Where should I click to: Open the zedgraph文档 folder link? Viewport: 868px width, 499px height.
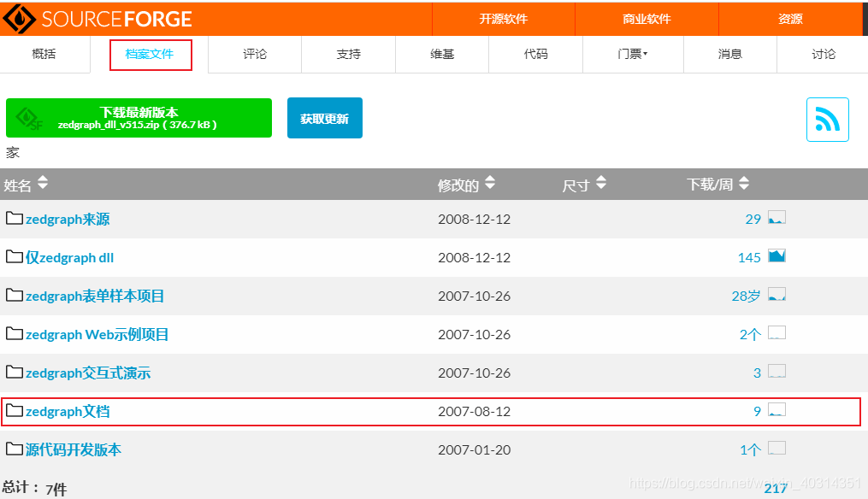(68, 411)
